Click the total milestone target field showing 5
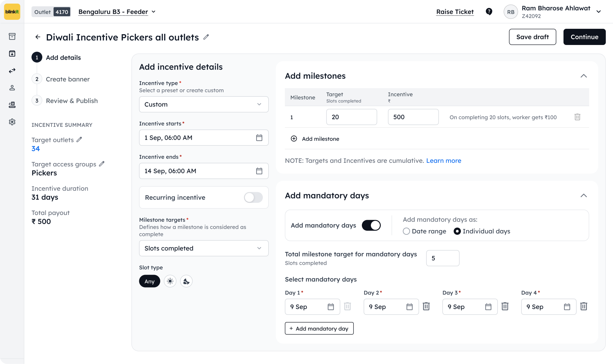 (443, 258)
